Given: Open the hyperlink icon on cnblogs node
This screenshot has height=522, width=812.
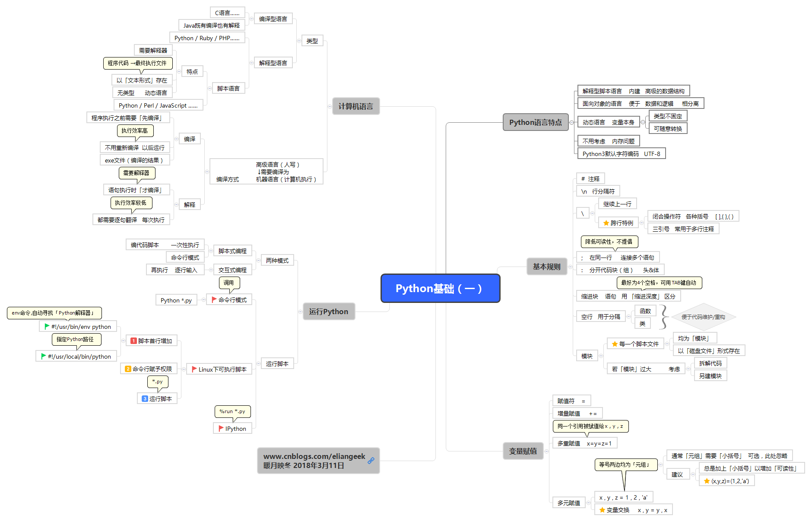Looking at the screenshot, I should click(371, 461).
